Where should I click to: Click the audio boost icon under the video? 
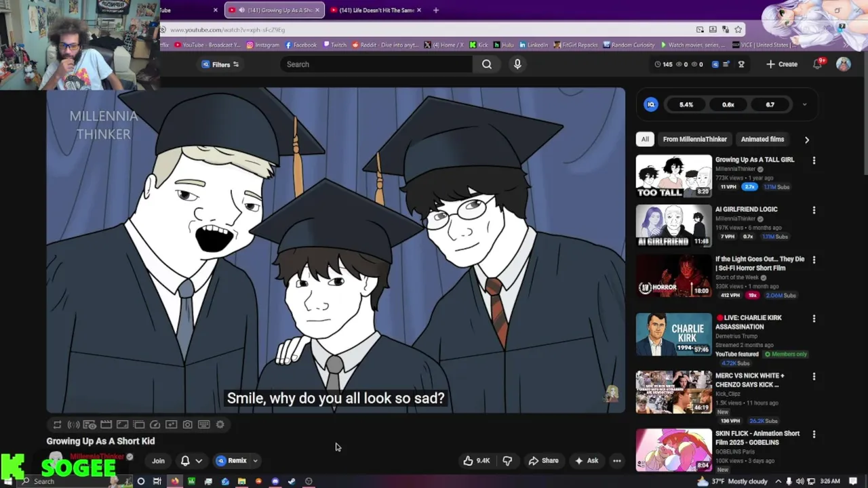point(73,424)
